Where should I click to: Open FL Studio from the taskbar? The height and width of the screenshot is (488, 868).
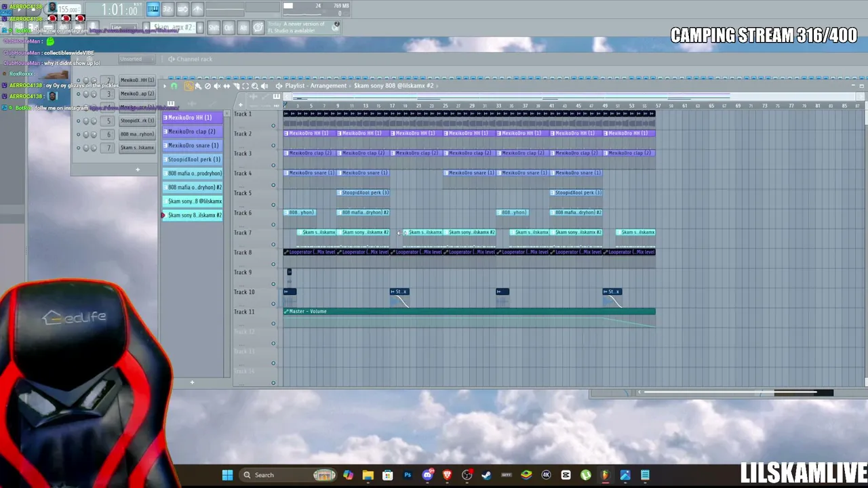point(605,475)
